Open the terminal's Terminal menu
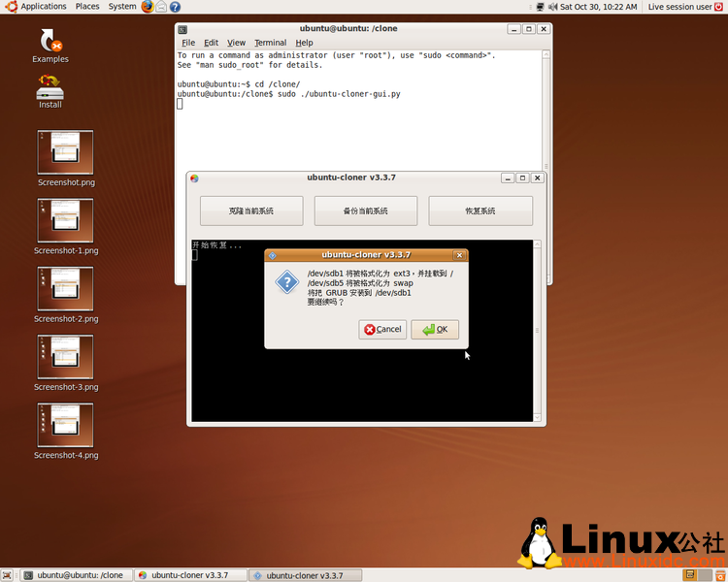728x582 pixels. [270, 43]
